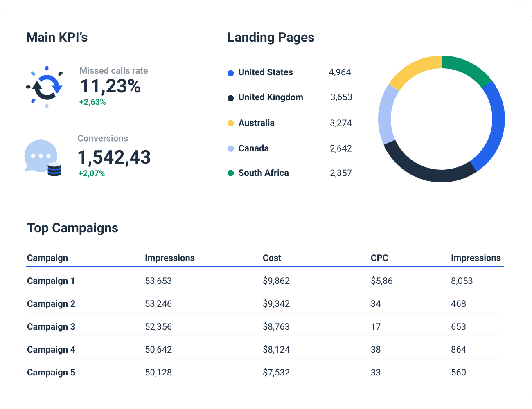Screen dimensions: 532x409
Task: Sort table by the Impressions column header
Action: click(x=170, y=258)
